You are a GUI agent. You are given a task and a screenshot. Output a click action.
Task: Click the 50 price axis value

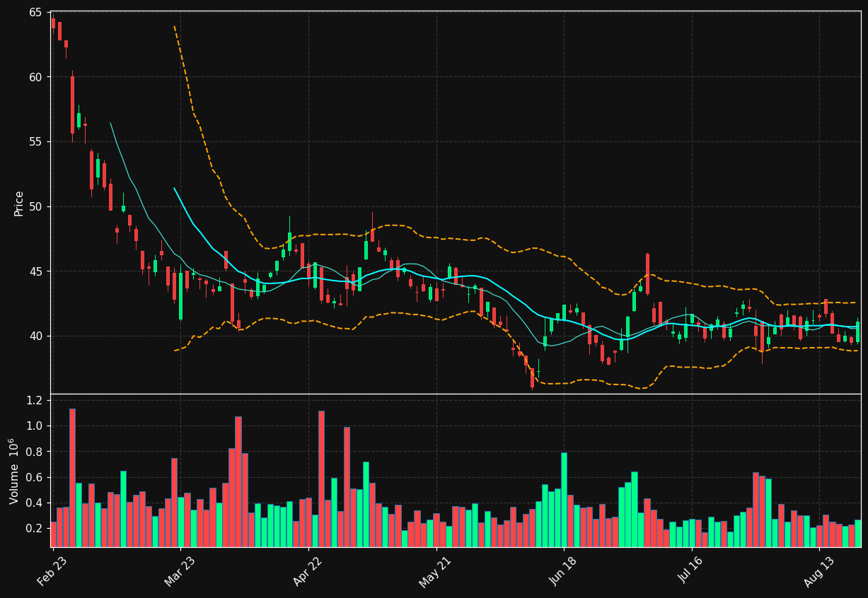click(x=35, y=207)
